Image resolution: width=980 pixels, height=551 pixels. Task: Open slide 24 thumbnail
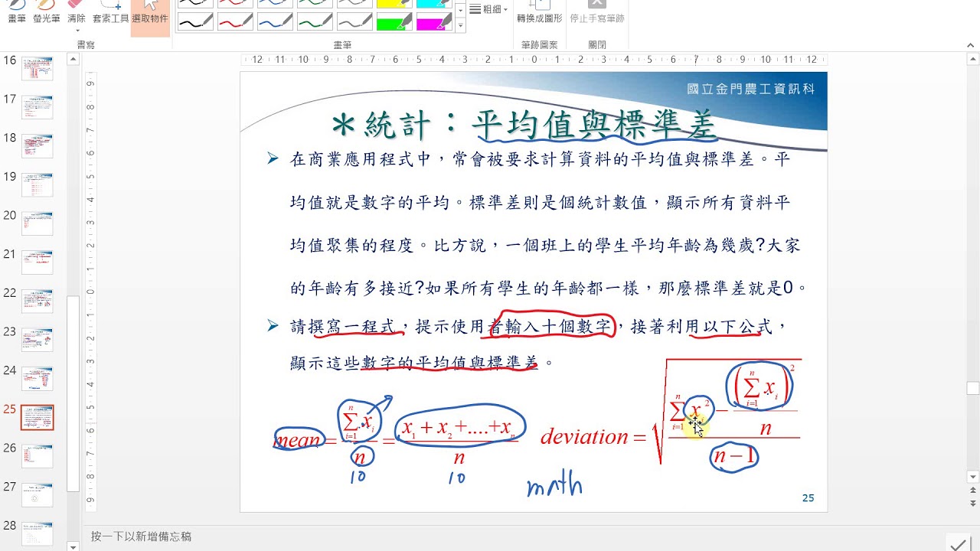tap(37, 379)
